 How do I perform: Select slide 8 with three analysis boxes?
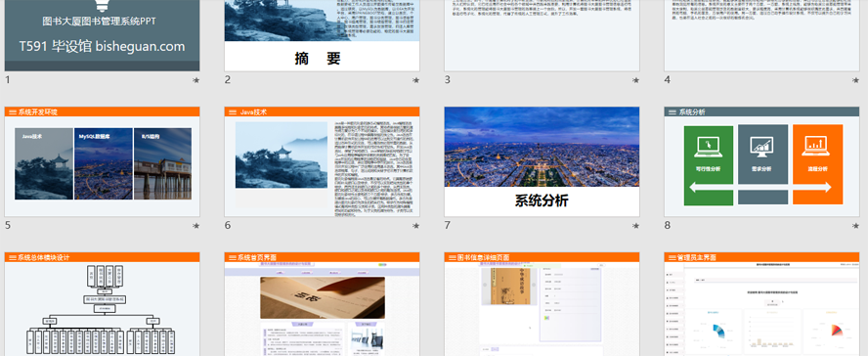[x=761, y=161]
